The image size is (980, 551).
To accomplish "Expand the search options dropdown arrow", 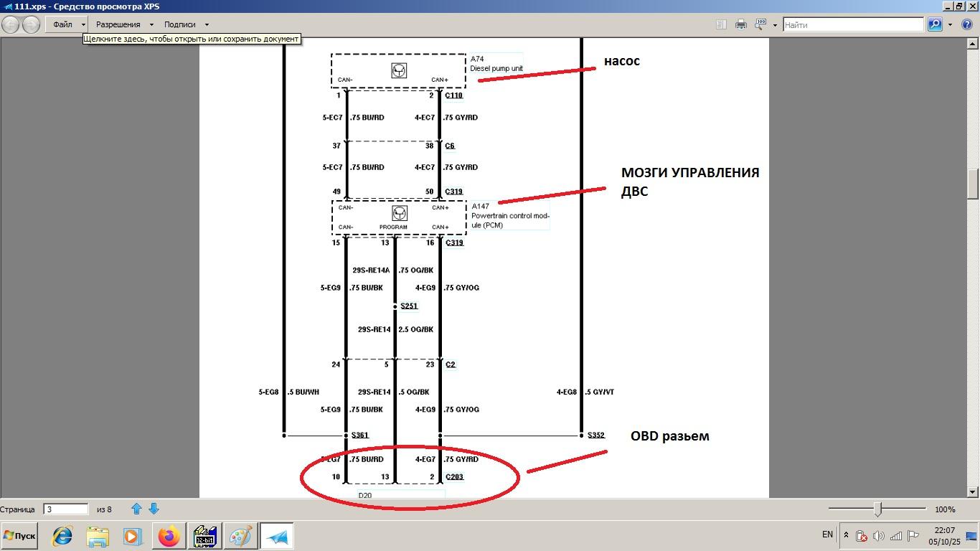I will point(950,25).
